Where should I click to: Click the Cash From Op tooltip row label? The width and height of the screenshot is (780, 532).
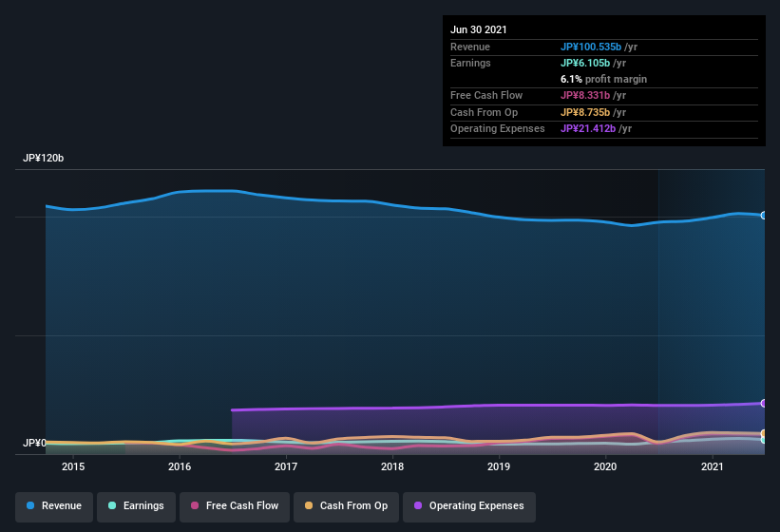484,112
